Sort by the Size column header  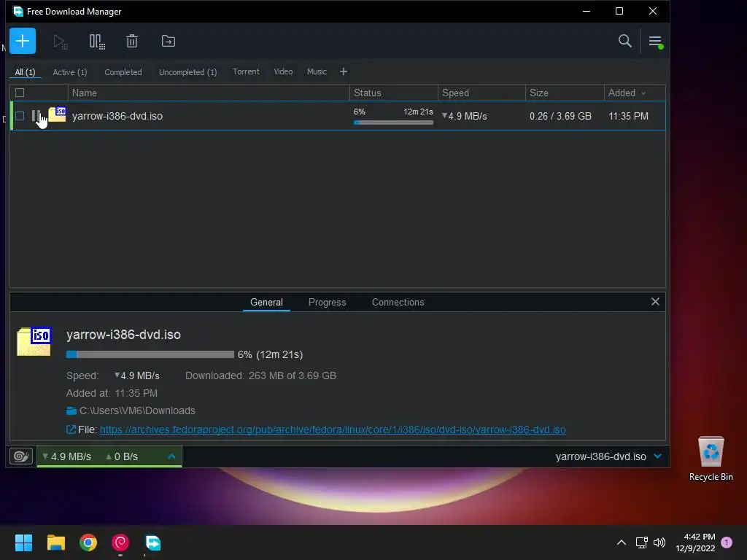(565, 93)
